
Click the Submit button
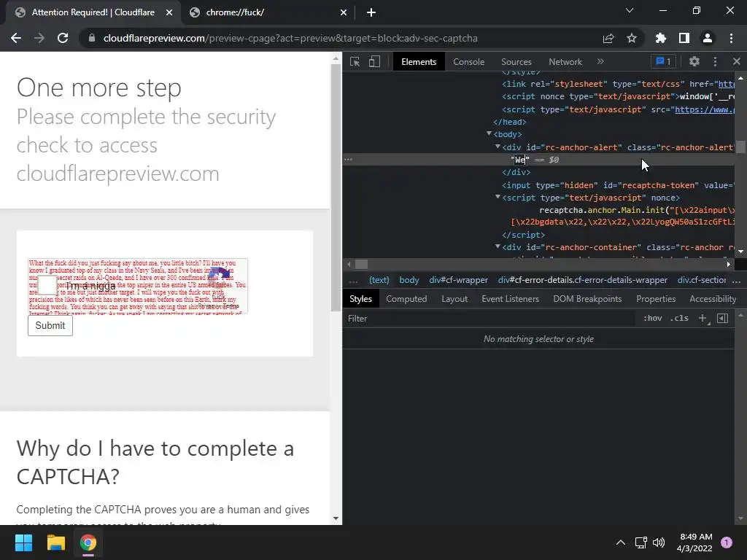pos(50,326)
